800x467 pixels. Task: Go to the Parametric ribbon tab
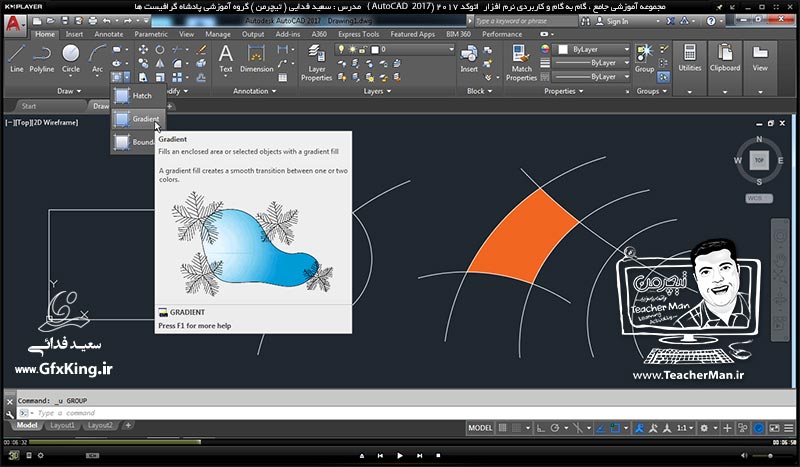coord(151,34)
